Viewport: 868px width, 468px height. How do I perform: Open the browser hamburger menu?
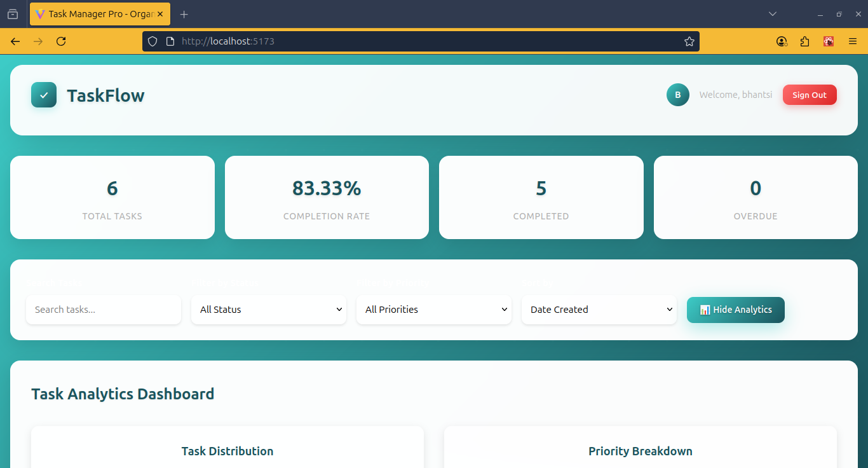point(853,41)
